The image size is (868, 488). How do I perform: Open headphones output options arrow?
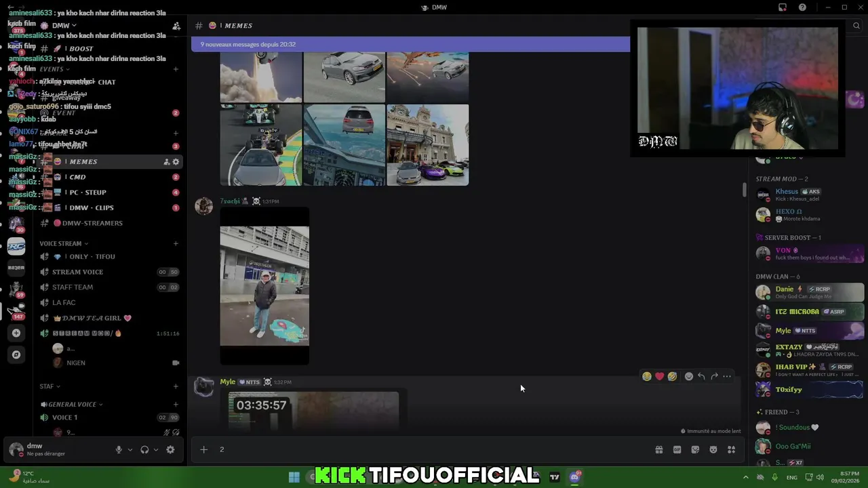[x=155, y=449]
